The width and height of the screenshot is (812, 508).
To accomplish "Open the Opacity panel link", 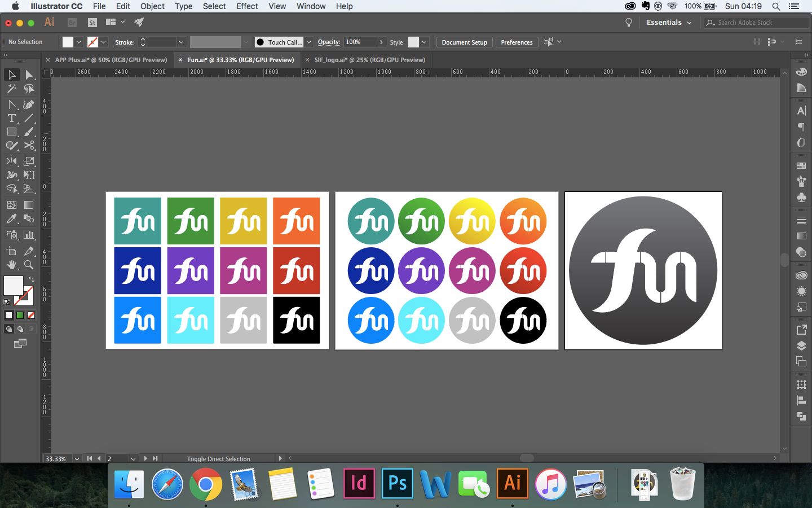I will 329,42.
